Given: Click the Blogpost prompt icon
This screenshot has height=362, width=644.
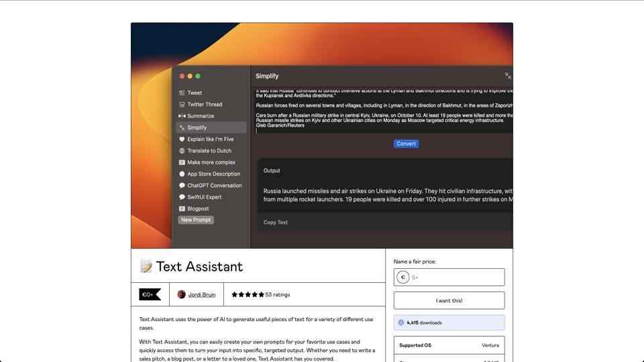Looking at the screenshot, I should click(x=182, y=208).
